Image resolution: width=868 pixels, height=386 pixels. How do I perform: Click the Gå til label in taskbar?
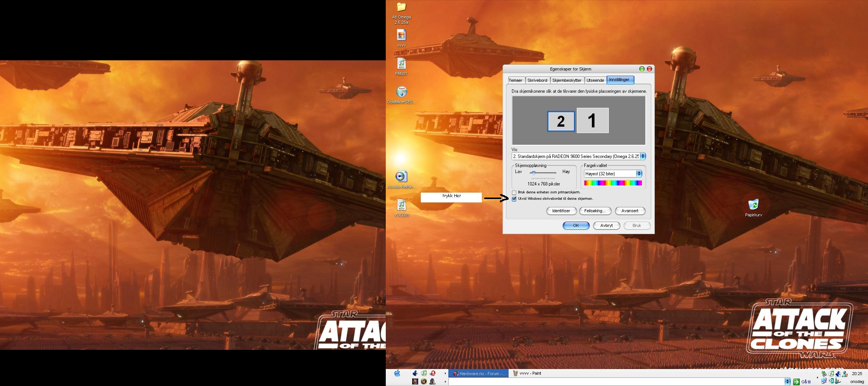806,382
